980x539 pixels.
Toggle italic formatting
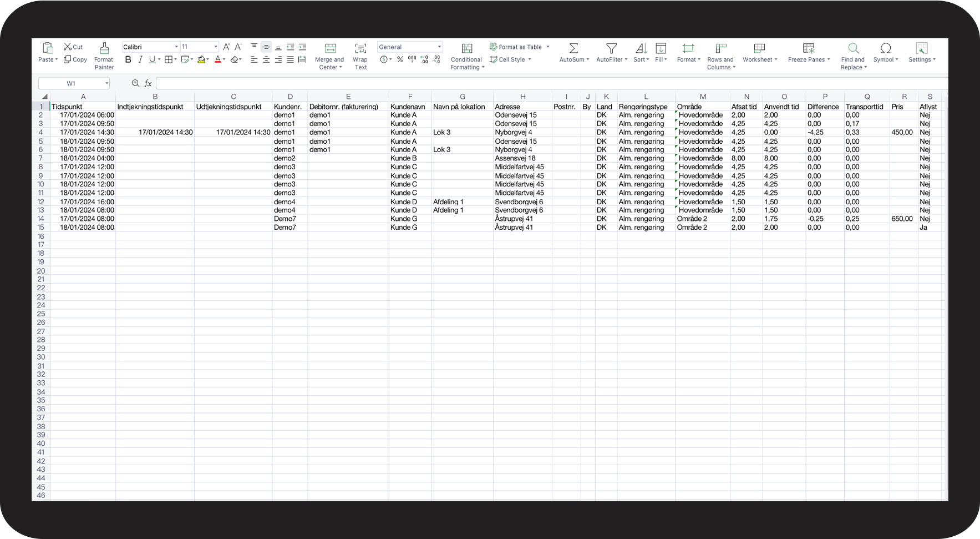click(140, 59)
